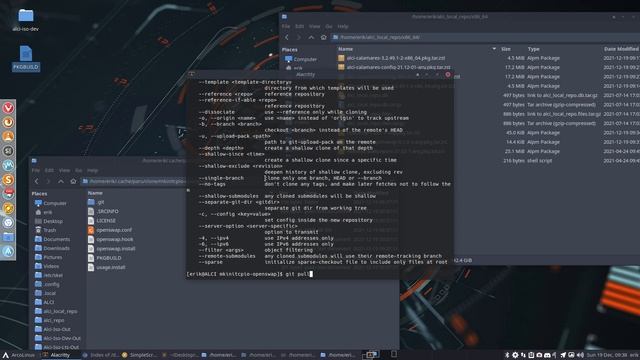This screenshot has width=640, height=360.
Task: Select the .git folder in the file list
Action: [96, 202]
